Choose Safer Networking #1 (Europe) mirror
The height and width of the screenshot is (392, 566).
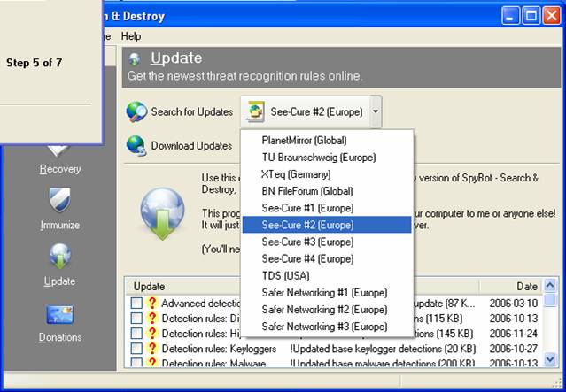pyautogui.click(x=327, y=293)
